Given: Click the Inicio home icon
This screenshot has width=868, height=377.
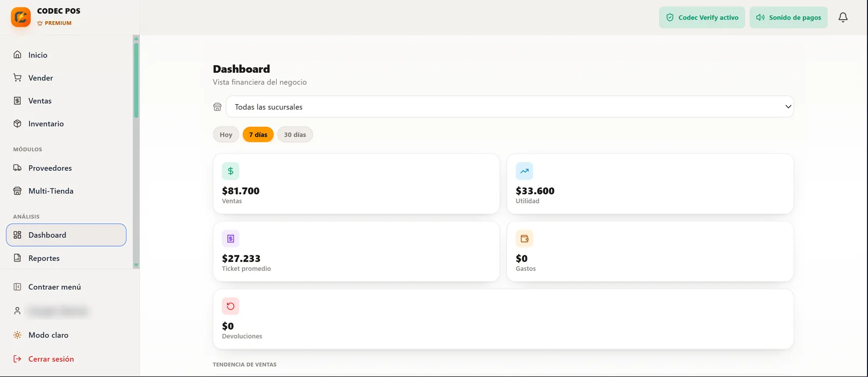Looking at the screenshot, I should click(17, 55).
